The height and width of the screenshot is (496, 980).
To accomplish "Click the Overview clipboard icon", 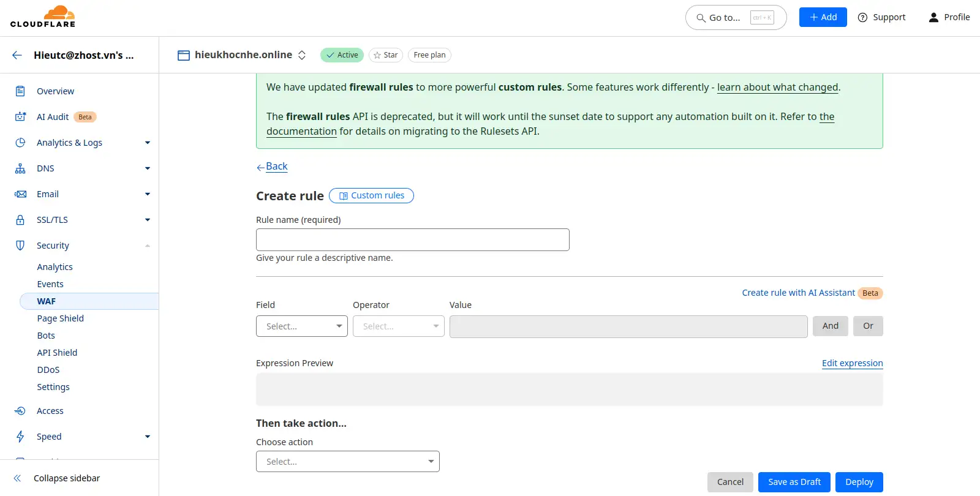I will point(20,91).
